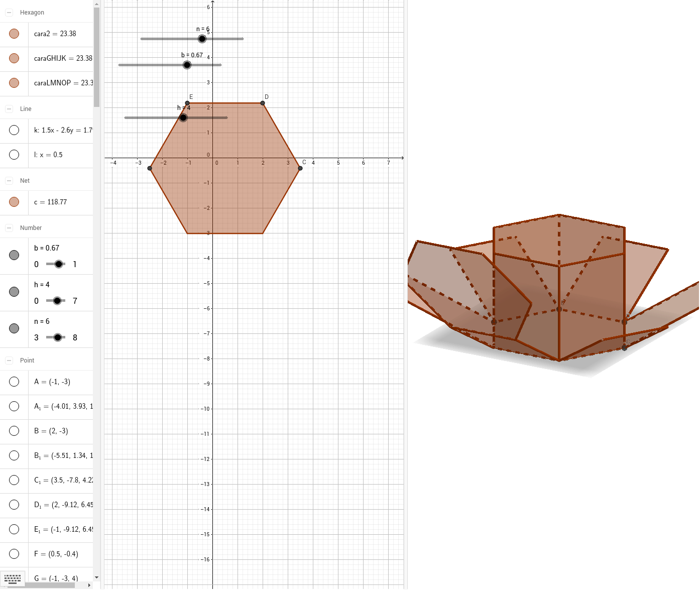Show line k: 1.5x - 2.6y
Image resolution: width=700 pixels, height=590 pixels.
click(14, 131)
